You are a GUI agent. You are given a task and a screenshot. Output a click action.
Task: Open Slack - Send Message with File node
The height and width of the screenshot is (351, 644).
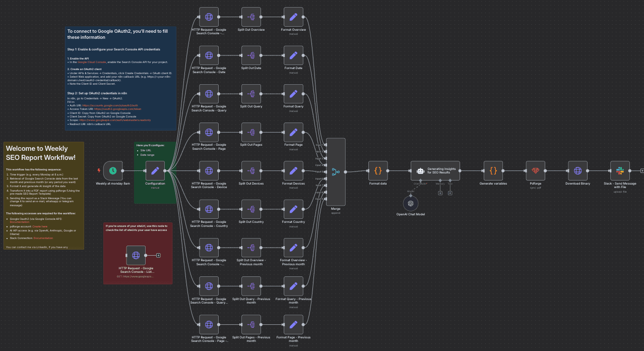coord(620,171)
